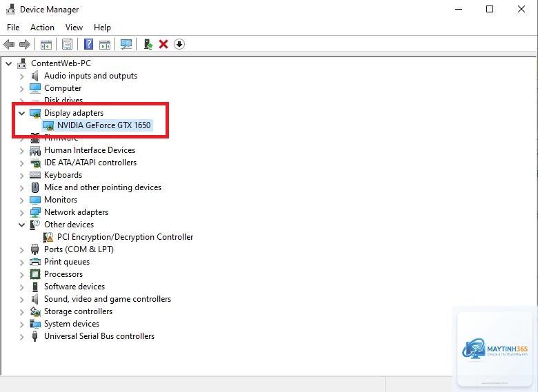Click the Human Interface Devices icon
The width and height of the screenshot is (538, 392).
(35, 150)
